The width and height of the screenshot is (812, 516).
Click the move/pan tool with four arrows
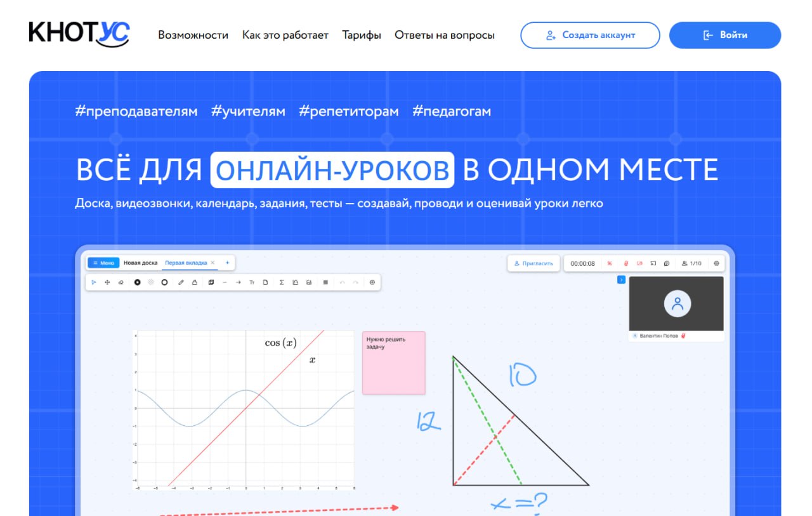(107, 282)
